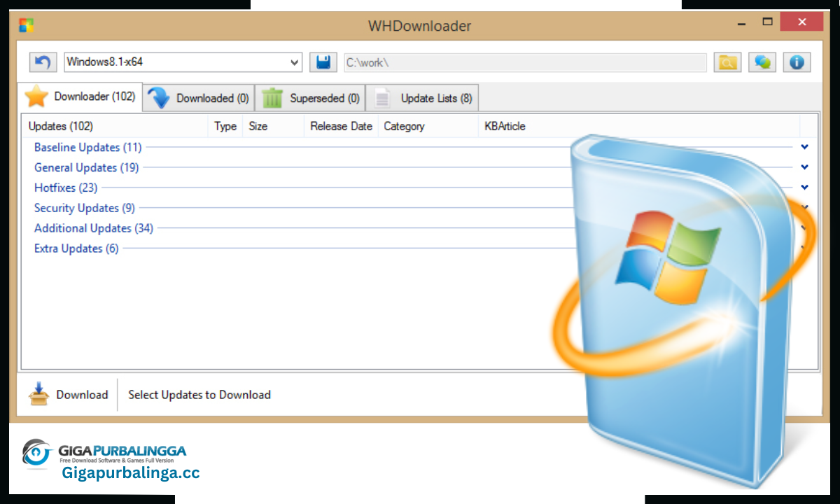Screen dimensions: 840x504
Task: Click the chat bubbles icon
Action: pos(762,62)
